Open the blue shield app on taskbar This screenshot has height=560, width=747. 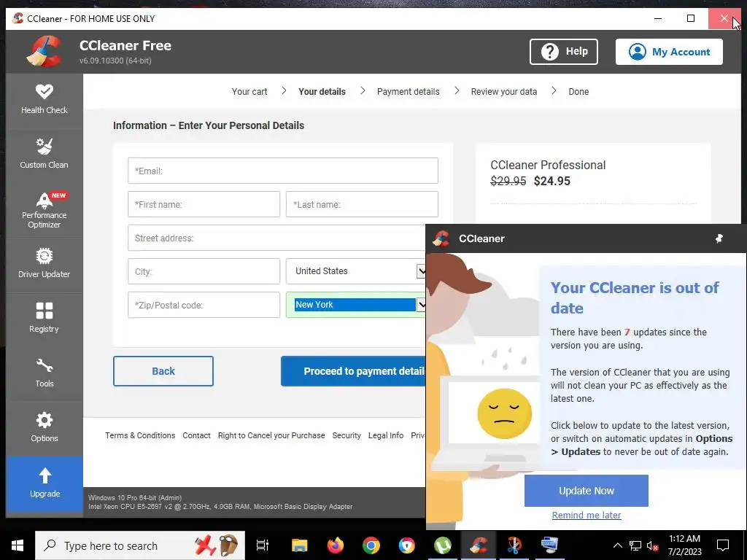pos(407,545)
